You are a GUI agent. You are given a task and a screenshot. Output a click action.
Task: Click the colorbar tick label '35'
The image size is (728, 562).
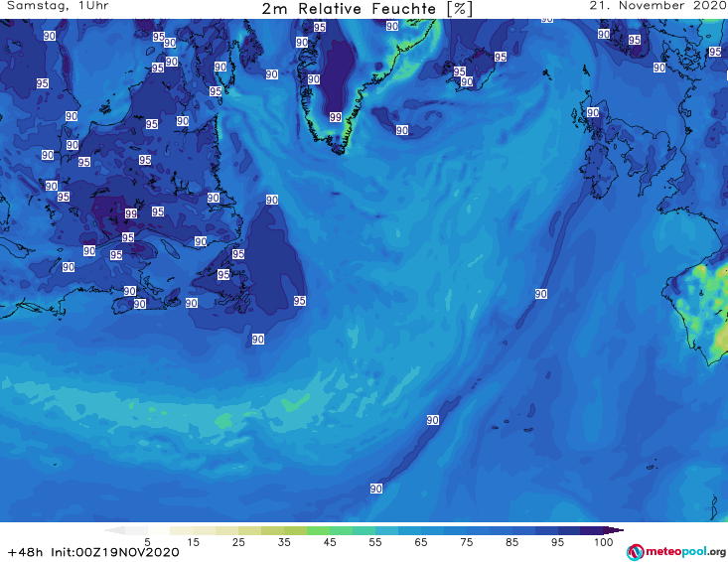[284, 542]
